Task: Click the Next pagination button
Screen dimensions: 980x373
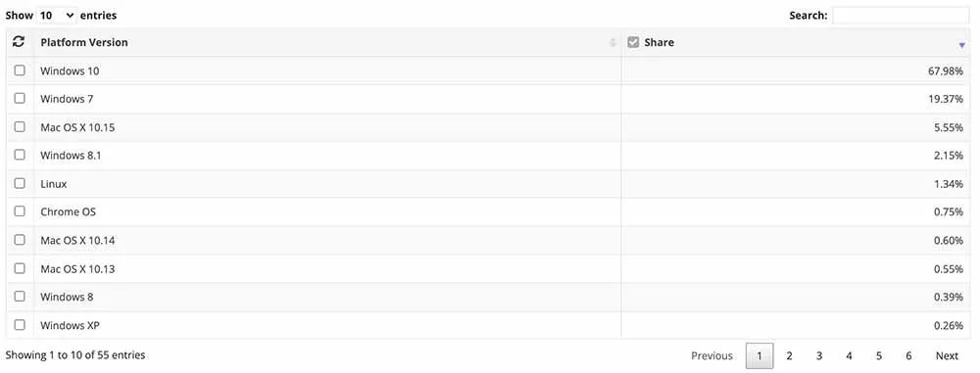Action: click(x=947, y=355)
